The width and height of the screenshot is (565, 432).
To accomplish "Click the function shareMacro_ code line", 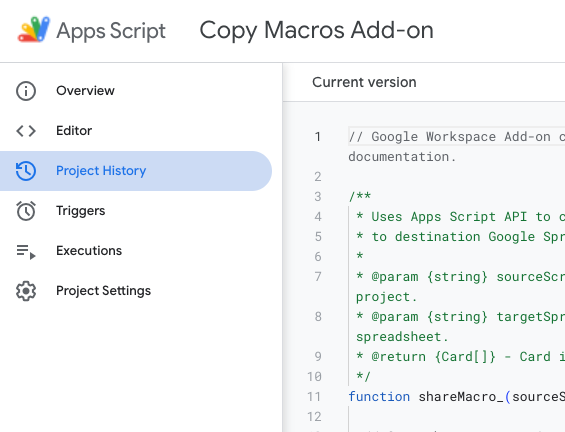I will [x=457, y=397].
